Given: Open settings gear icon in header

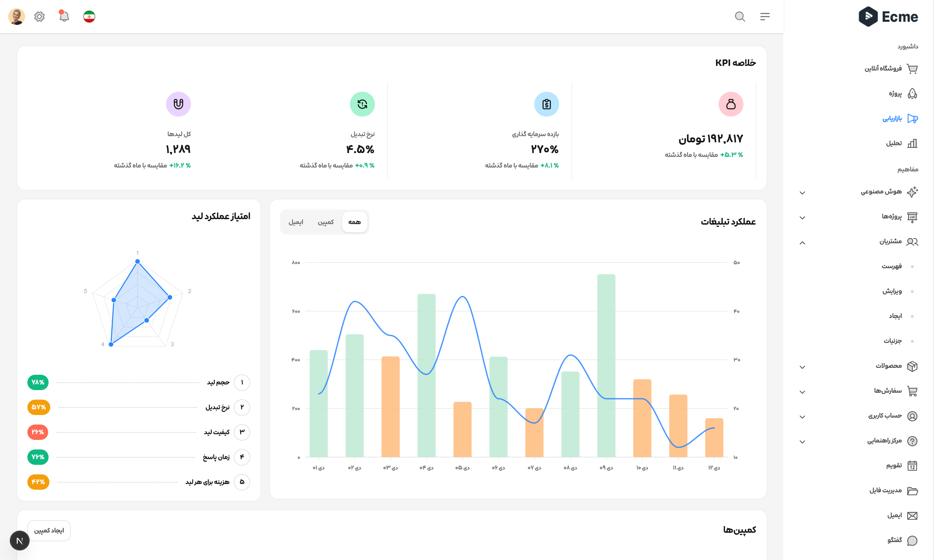Looking at the screenshot, I should point(39,17).
